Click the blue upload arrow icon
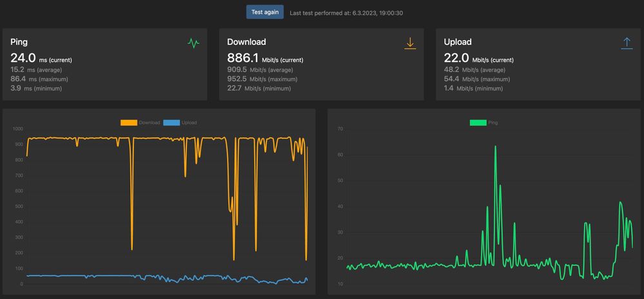Screen dimensions: 644x299 tap(627, 43)
